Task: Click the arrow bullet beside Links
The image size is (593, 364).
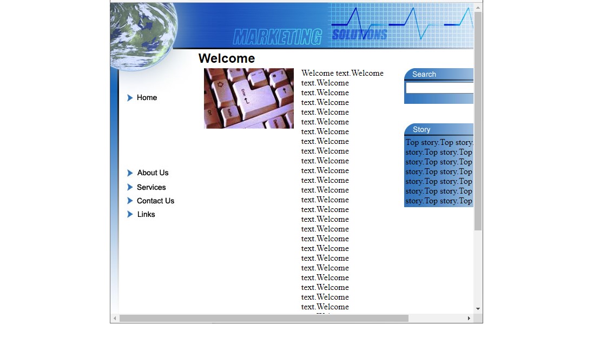Action: point(130,214)
